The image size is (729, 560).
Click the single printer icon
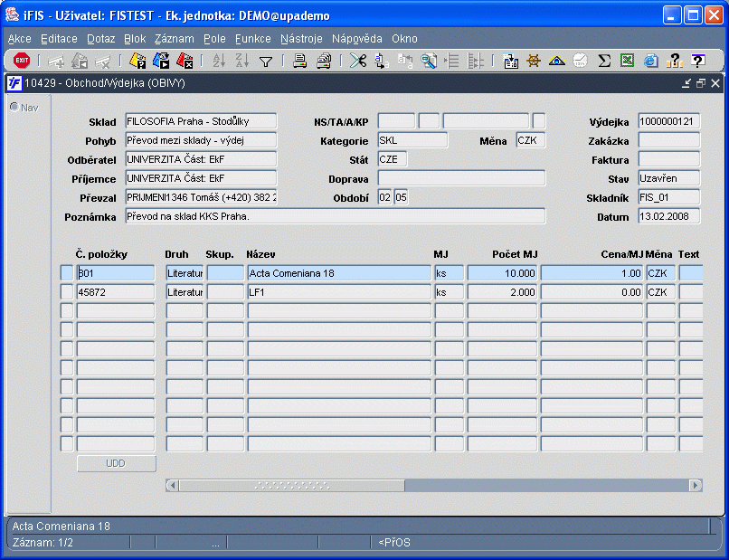coord(300,61)
